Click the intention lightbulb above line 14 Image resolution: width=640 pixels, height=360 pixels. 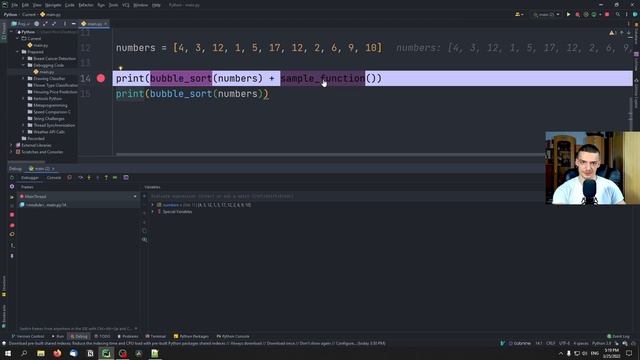click(x=120, y=68)
